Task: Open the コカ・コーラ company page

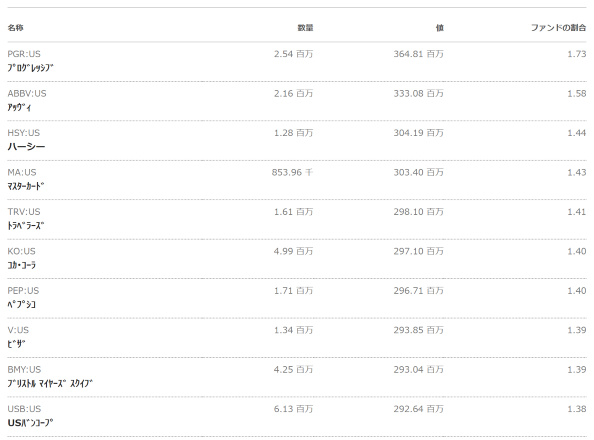Action: coord(22,265)
